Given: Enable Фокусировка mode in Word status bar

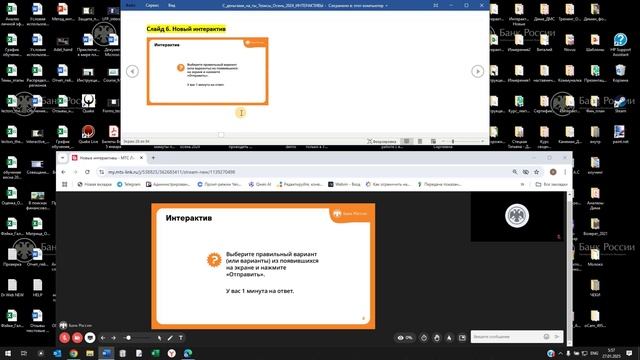Looking at the screenshot, I should (x=382, y=141).
